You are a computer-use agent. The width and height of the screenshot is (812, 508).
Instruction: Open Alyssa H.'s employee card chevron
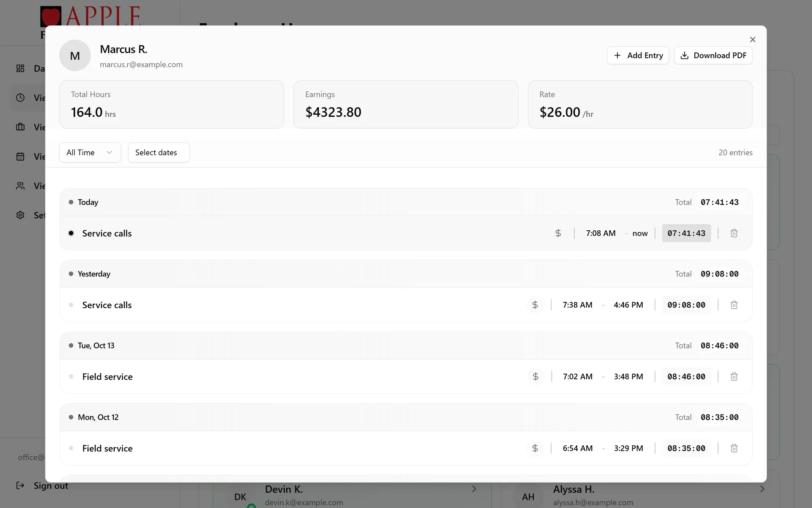tap(762, 489)
